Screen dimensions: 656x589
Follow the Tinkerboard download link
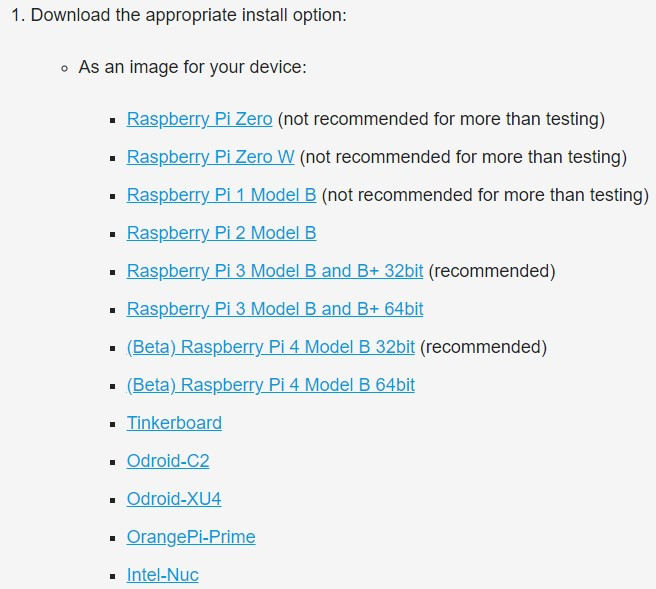coord(174,423)
